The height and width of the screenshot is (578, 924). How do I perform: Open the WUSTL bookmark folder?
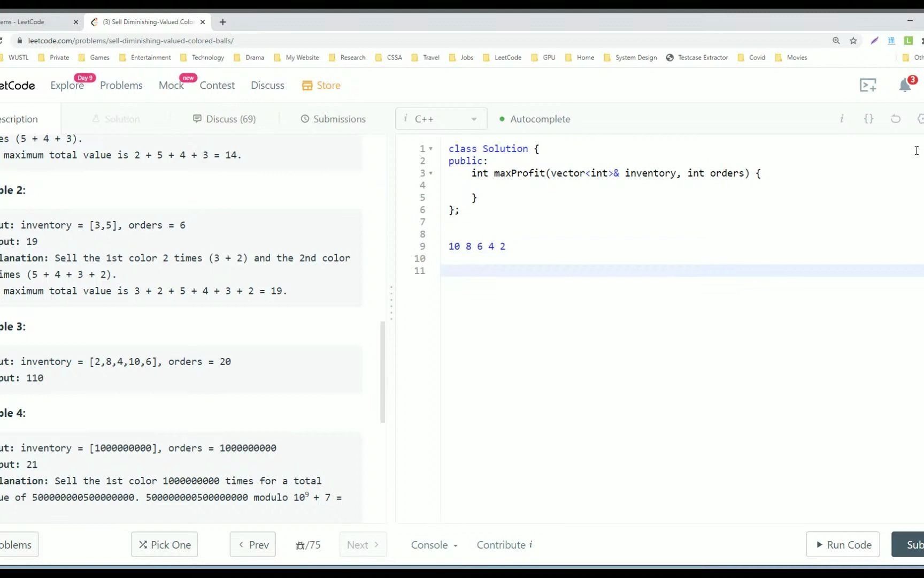(x=14, y=57)
